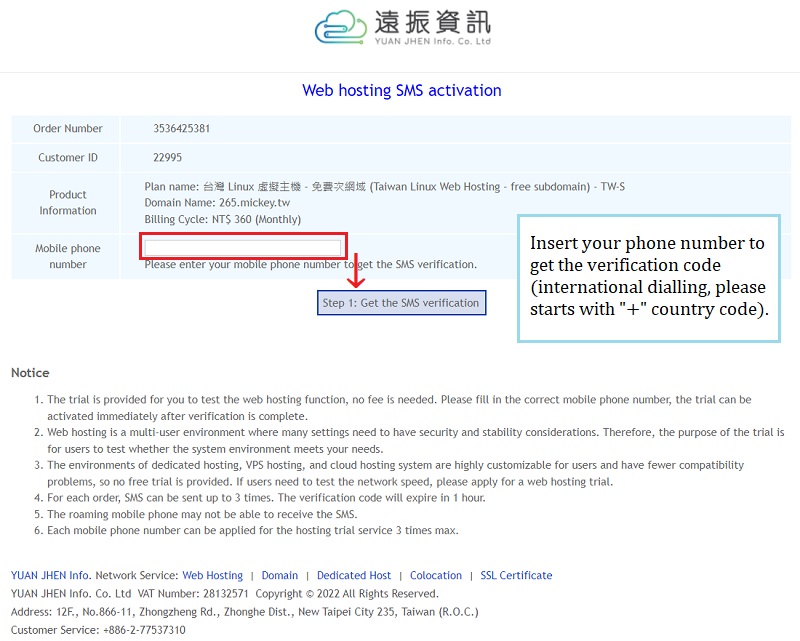This screenshot has height=641, width=800.
Task: Click notice item about hosting trial 3 times max
Action: pyautogui.click(x=253, y=530)
